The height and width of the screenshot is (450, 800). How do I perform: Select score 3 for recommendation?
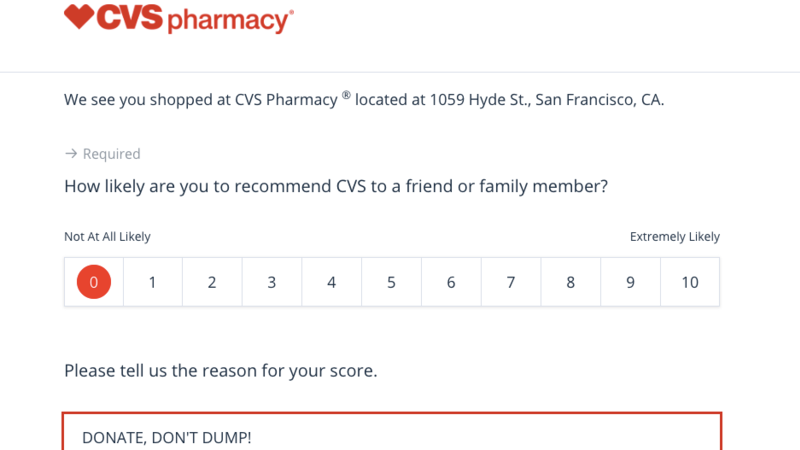coord(272,282)
